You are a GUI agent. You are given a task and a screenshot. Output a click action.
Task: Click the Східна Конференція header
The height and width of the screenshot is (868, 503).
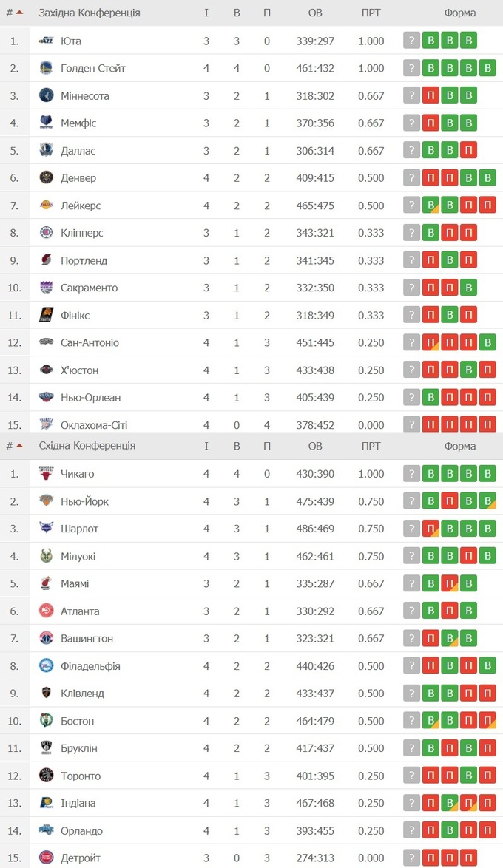click(x=87, y=446)
